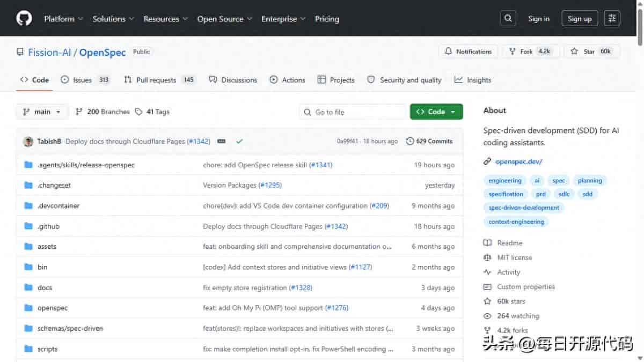This screenshot has width=644, height=362.
Task: Click the Readme book icon in About
Action: (487, 243)
